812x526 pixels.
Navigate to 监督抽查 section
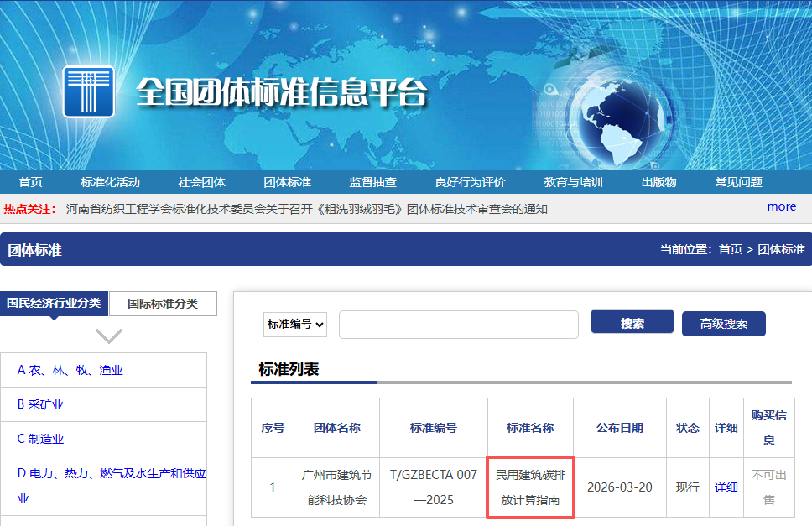[372, 182]
